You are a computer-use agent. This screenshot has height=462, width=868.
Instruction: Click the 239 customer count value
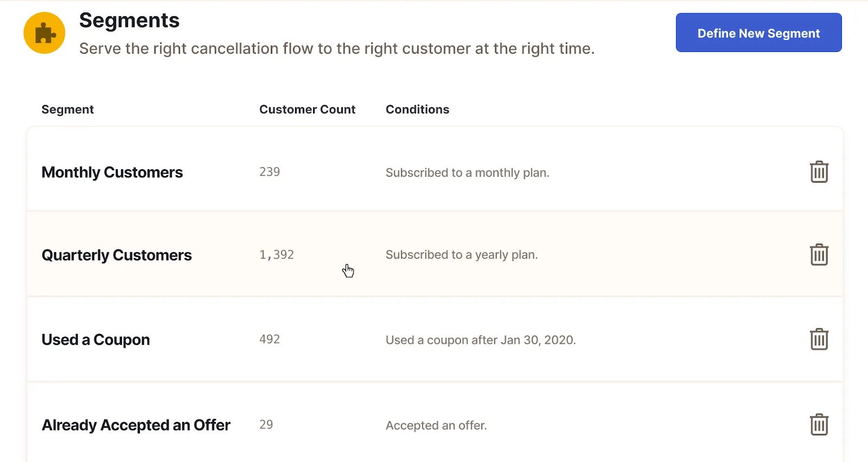270,172
